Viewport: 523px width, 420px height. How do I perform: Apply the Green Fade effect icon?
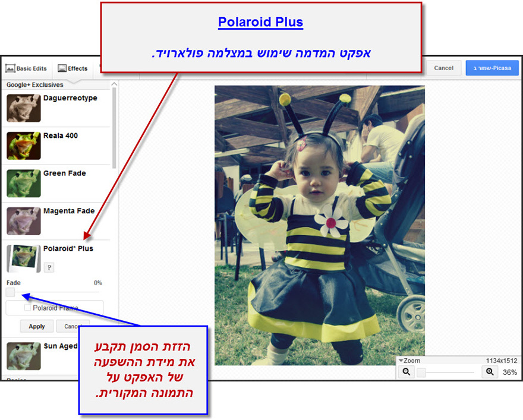point(23,184)
